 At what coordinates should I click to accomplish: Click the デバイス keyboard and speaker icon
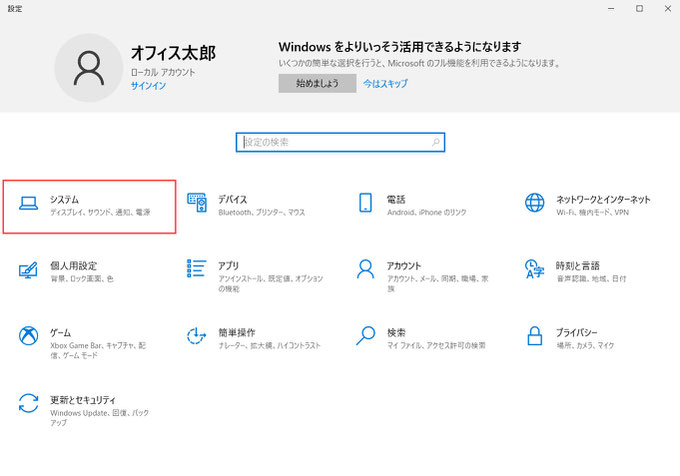tap(196, 202)
